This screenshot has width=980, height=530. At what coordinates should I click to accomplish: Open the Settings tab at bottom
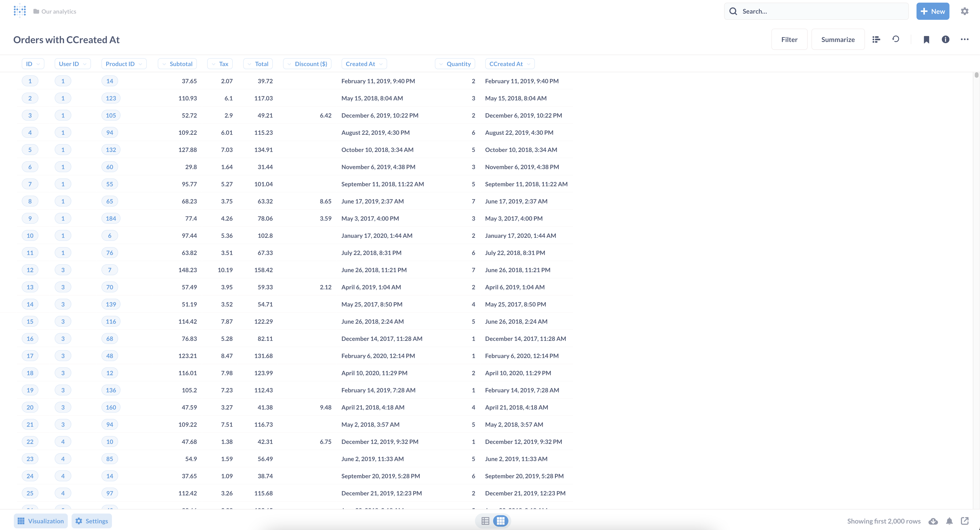(x=92, y=521)
